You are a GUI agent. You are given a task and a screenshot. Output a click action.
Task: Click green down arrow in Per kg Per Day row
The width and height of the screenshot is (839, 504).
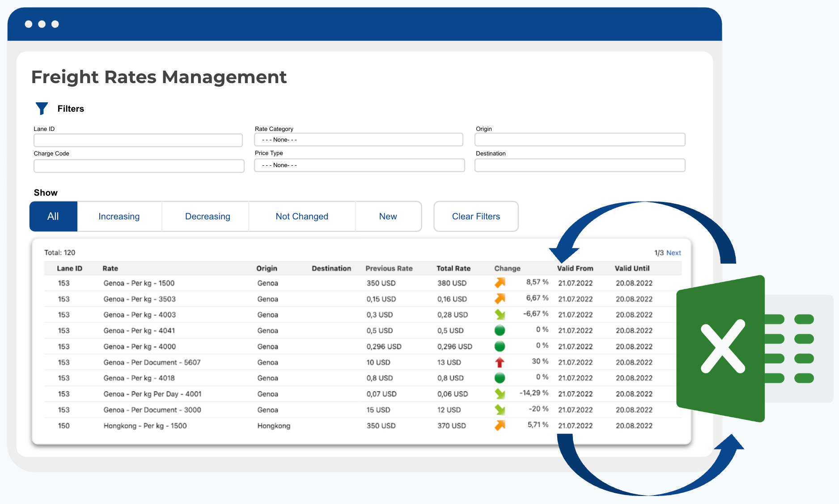point(500,394)
